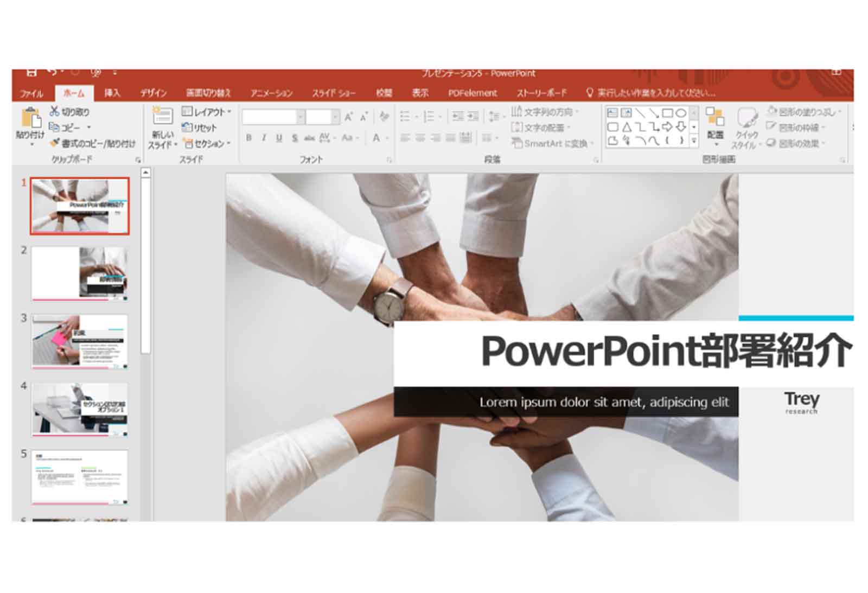The height and width of the screenshot is (593, 868).
Task: Click the Reset (リセット) button
Action: pos(199,127)
